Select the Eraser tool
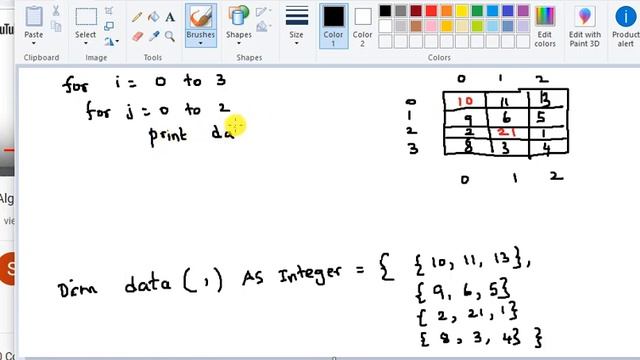Screen dimensions: 640x360 pyautogui.click(x=137, y=36)
